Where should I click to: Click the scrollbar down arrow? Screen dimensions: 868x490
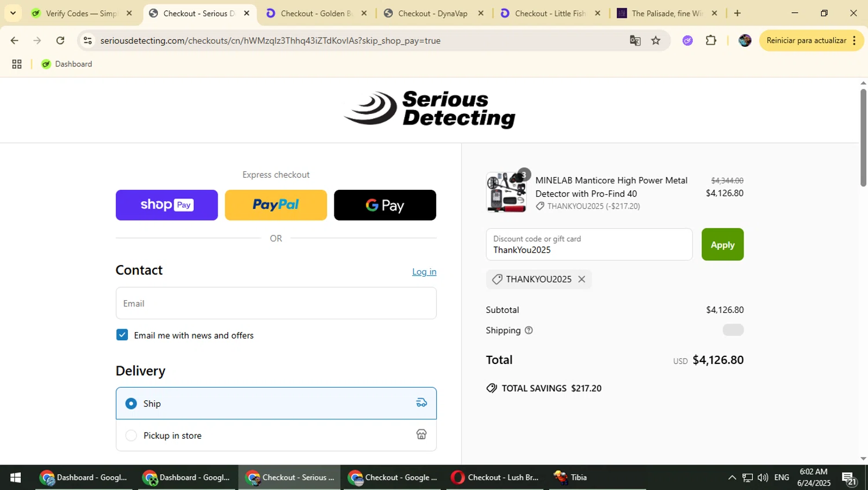pyautogui.click(x=863, y=459)
